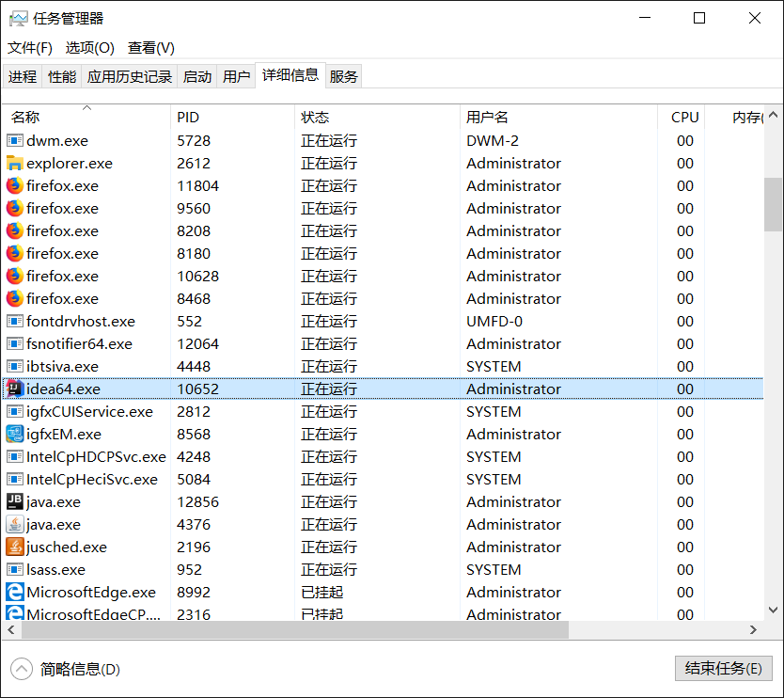Click the vertical scrollbar thumb

[x=773, y=204]
